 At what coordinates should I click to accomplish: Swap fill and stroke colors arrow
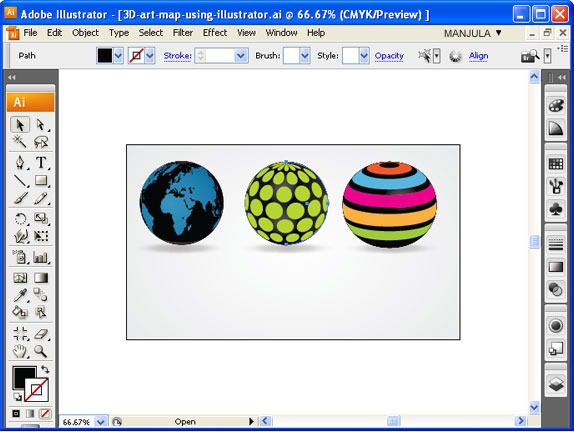pos(45,369)
